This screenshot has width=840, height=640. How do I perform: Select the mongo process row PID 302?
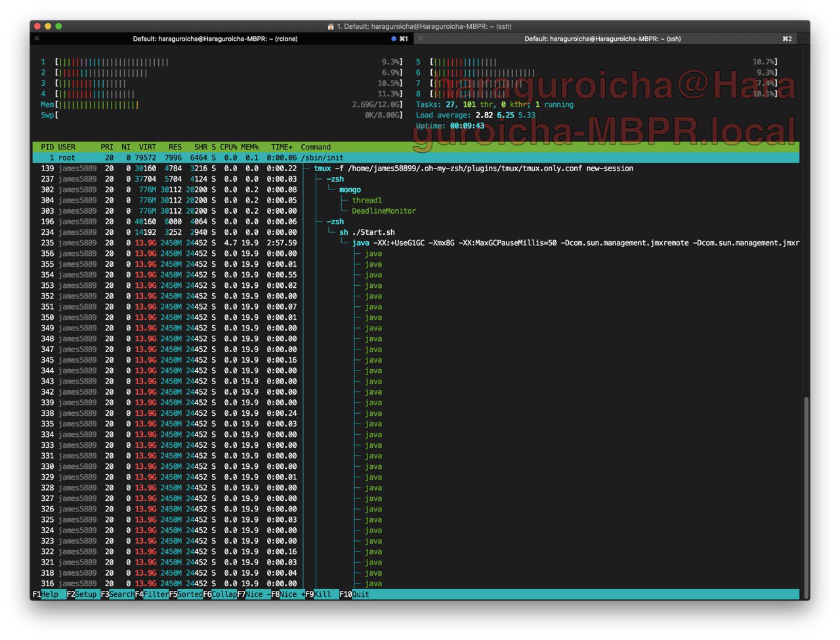416,190
